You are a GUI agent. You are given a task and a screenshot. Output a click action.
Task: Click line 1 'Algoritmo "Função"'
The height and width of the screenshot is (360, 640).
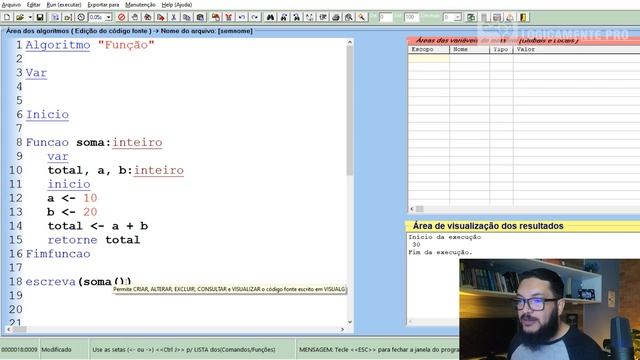point(90,45)
